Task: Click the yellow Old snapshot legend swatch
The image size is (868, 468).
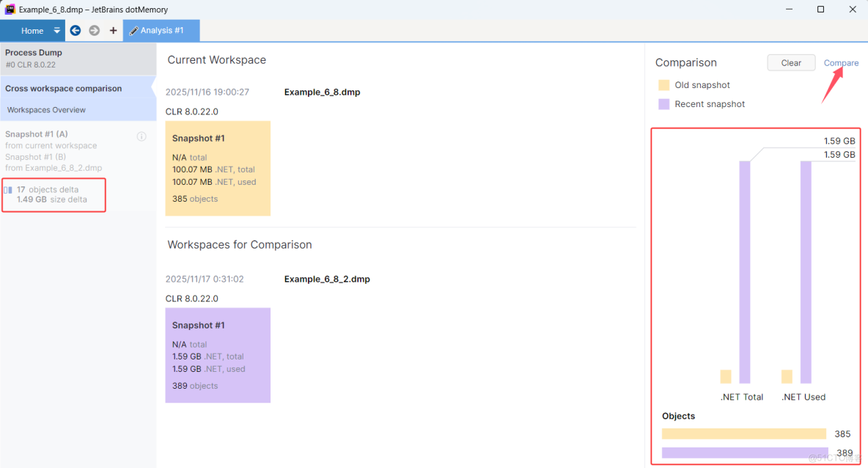Action: point(663,85)
